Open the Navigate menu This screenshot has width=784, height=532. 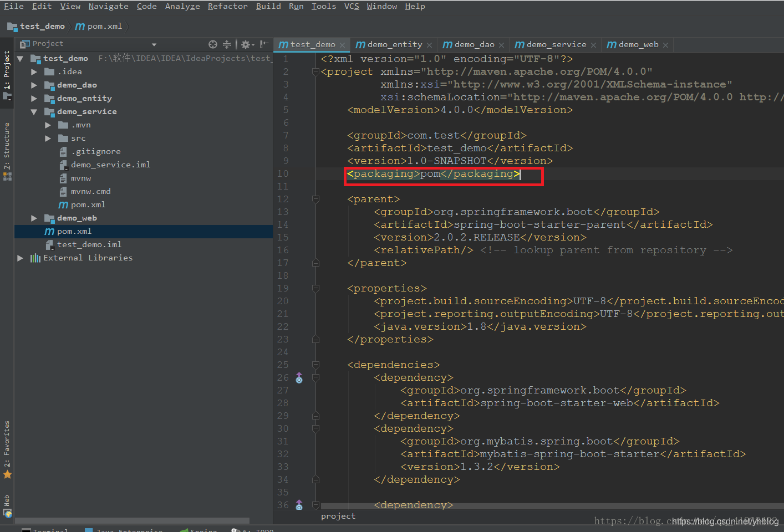(108, 6)
